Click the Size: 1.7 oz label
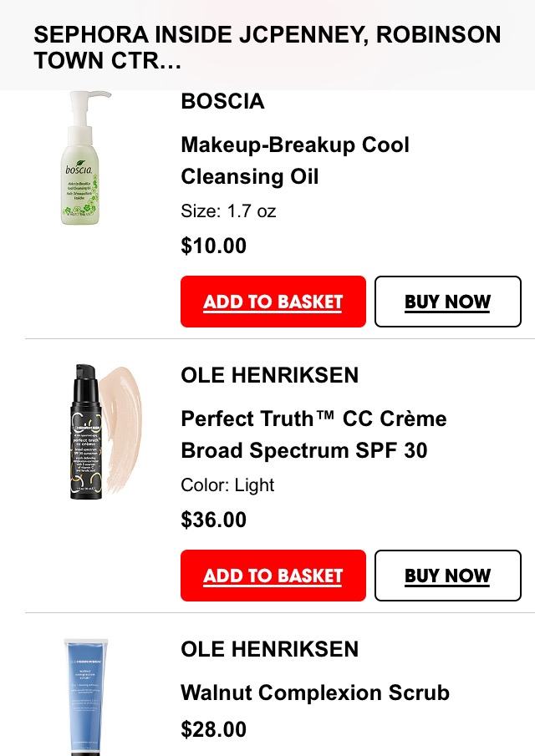Image resolution: width=535 pixels, height=756 pixels. [228, 211]
